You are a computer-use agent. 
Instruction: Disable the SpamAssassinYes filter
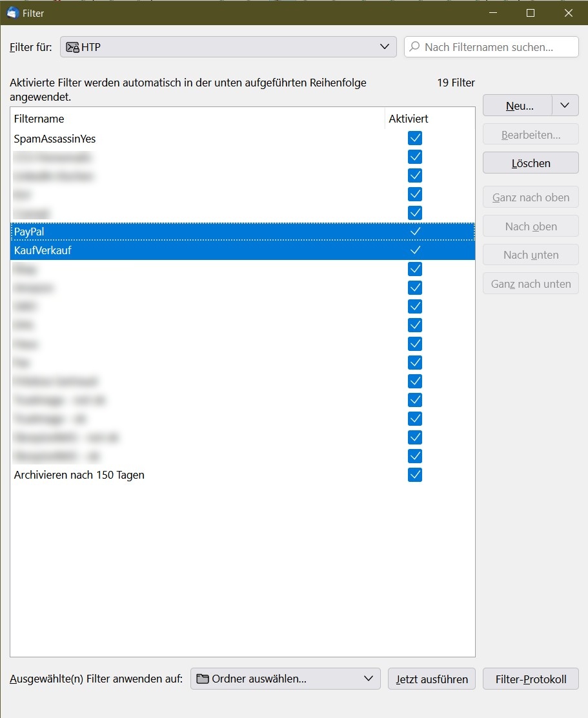point(415,137)
